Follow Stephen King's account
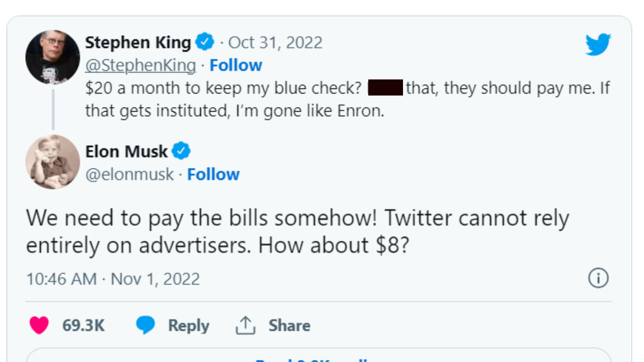Viewport: 644px width, 362px height. pos(235,65)
